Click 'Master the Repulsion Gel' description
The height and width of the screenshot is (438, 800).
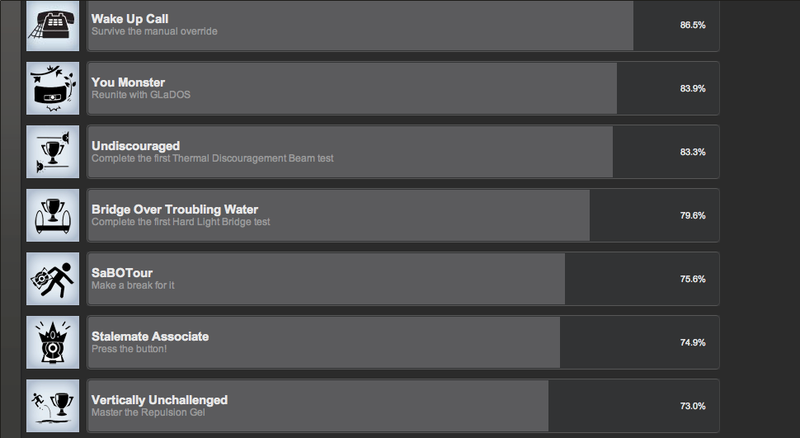[148, 412]
